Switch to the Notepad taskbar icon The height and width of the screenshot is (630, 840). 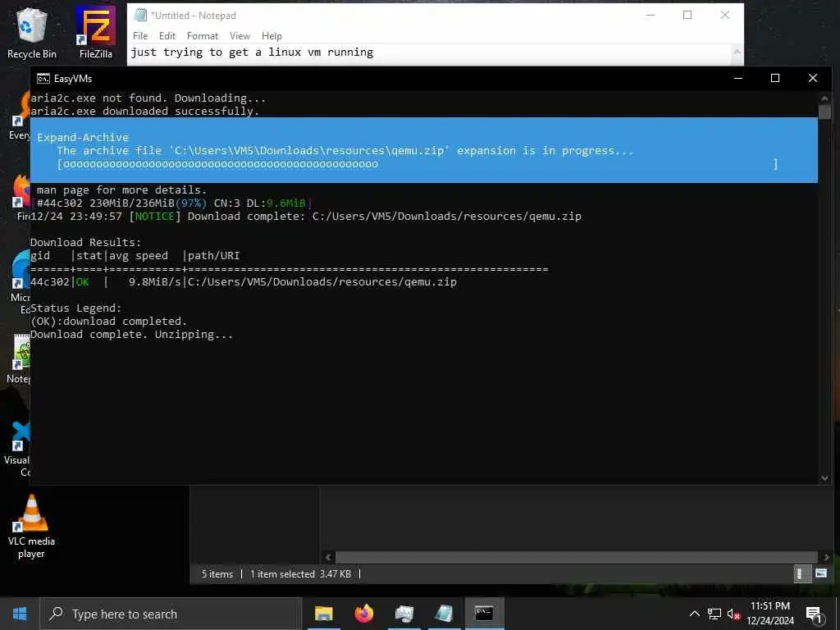coord(444,614)
